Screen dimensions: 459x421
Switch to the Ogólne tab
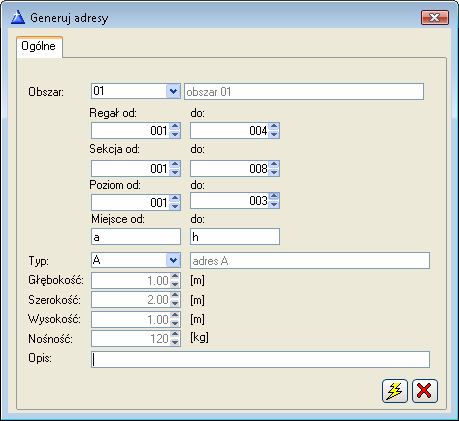[39, 46]
